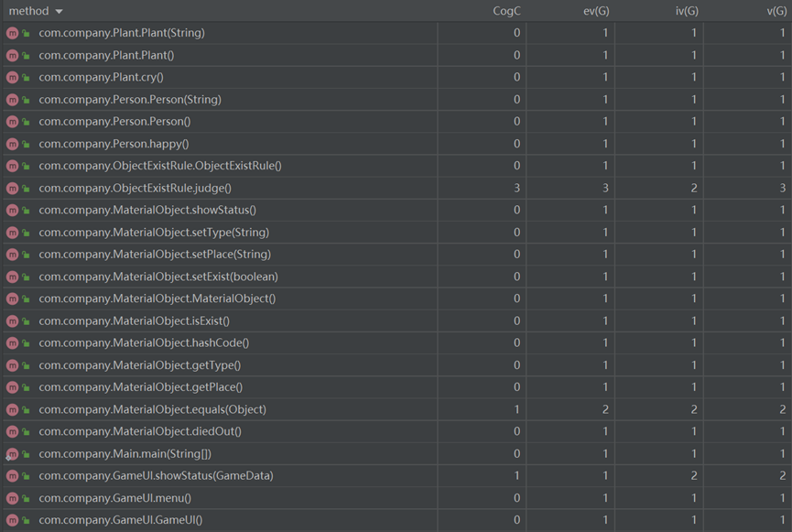Click the method icon beside Plant.Plant(String)
792x532 pixels.
click(x=12, y=33)
